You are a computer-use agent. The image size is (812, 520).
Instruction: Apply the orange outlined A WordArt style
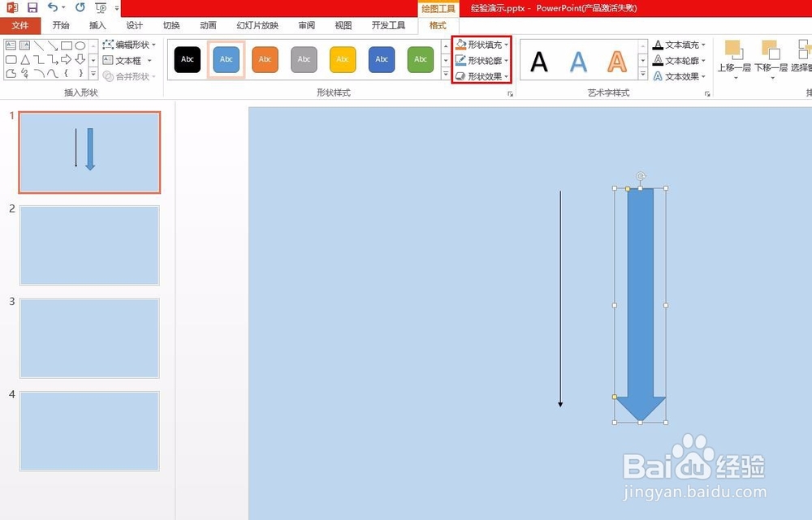[x=617, y=62]
